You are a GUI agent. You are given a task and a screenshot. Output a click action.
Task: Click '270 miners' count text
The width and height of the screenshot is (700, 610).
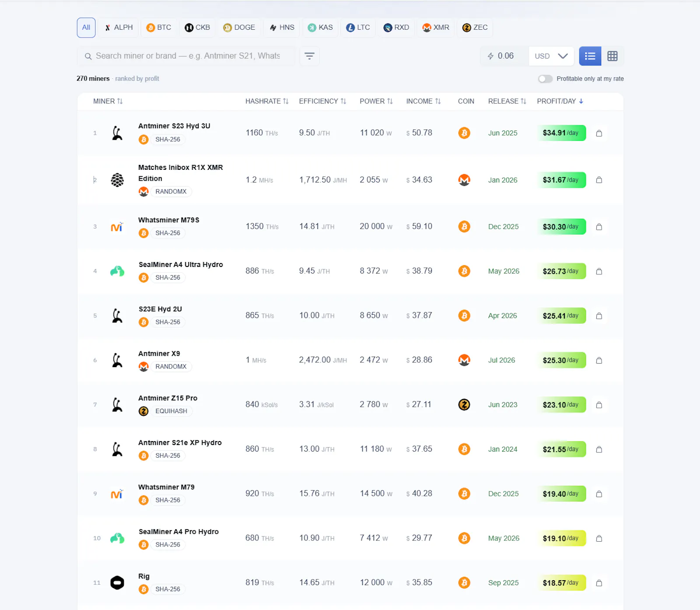pyautogui.click(x=93, y=79)
